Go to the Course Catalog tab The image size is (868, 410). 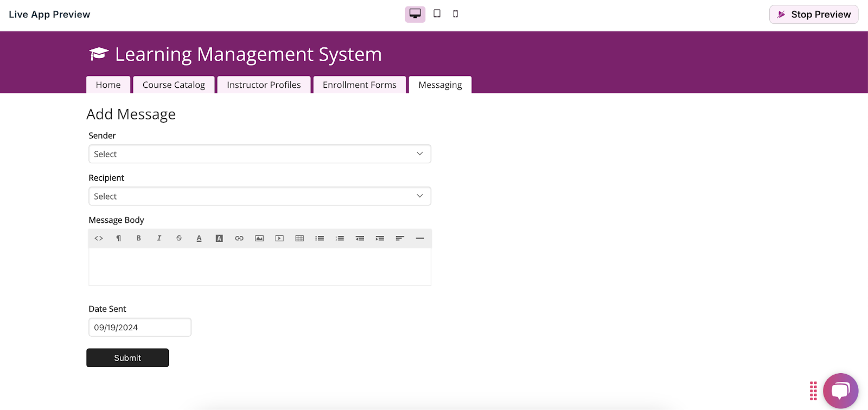click(x=174, y=85)
